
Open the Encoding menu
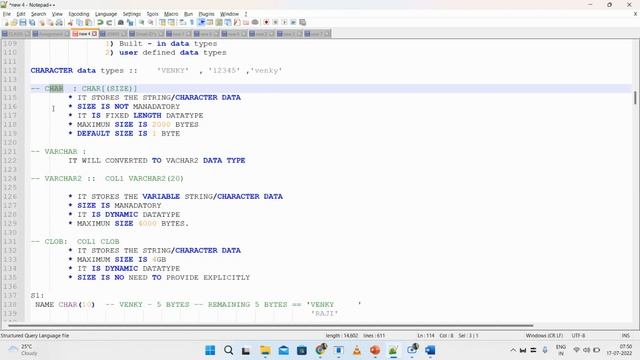(x=79, y=14)
